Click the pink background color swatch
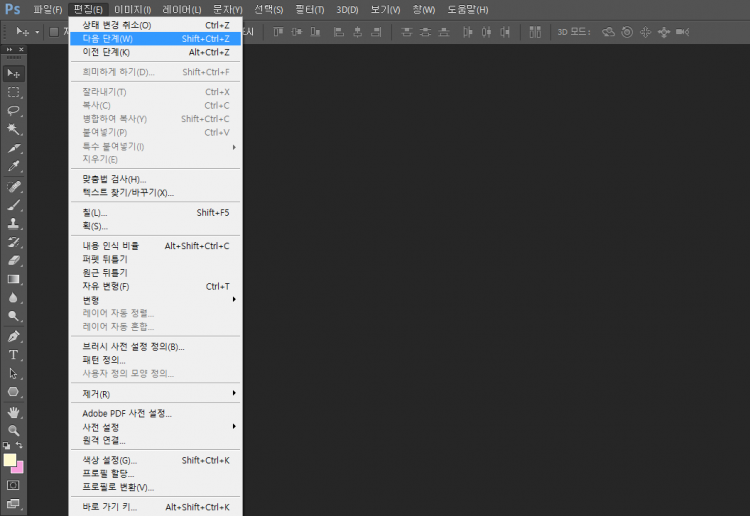Screen dimensions: 750x516 click(18, 467)
